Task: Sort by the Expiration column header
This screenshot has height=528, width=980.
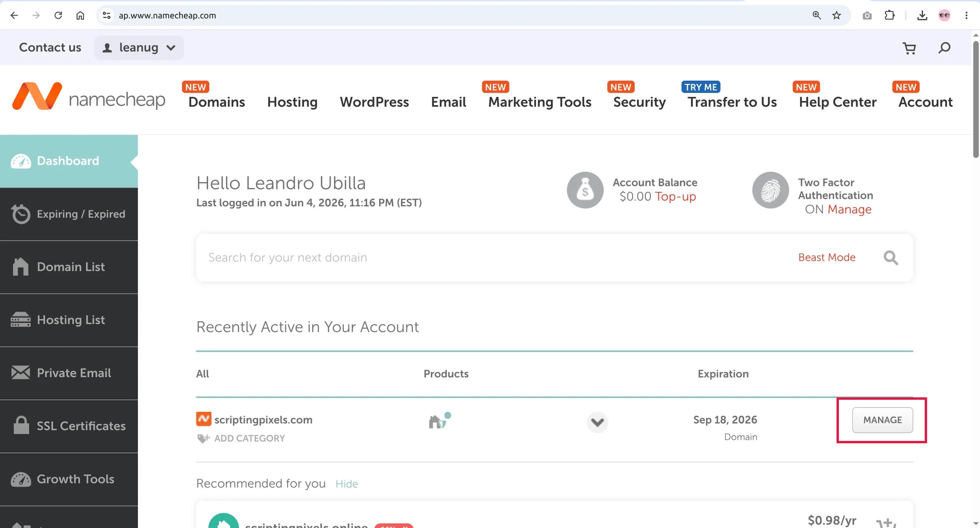Action: (723, 374)
